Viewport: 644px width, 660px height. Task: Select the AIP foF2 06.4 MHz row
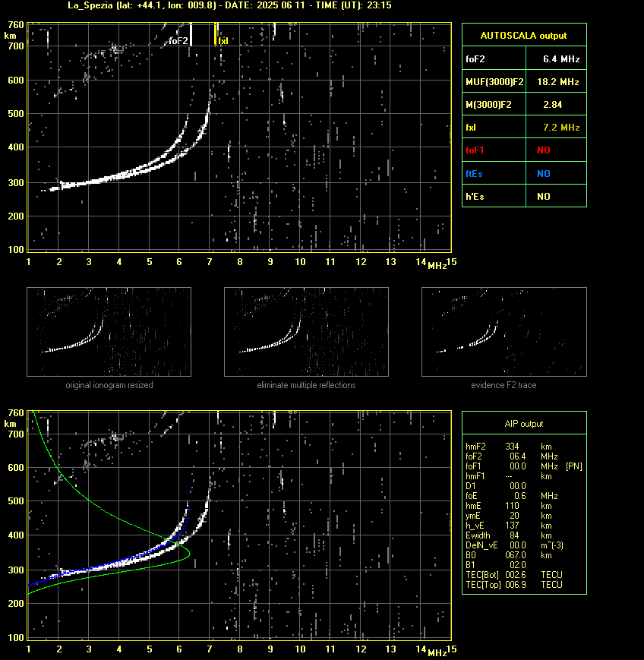[x=512, y=456]
